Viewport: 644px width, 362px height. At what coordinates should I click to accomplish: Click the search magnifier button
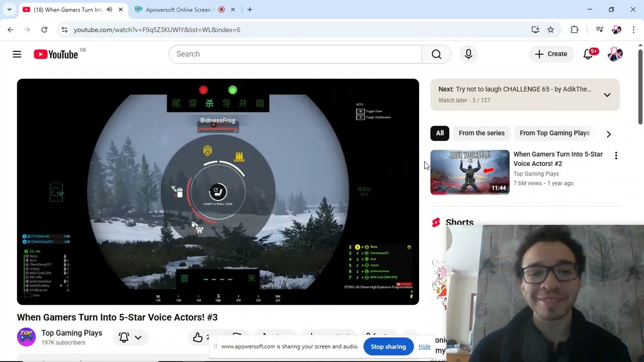tap(436, 54)
